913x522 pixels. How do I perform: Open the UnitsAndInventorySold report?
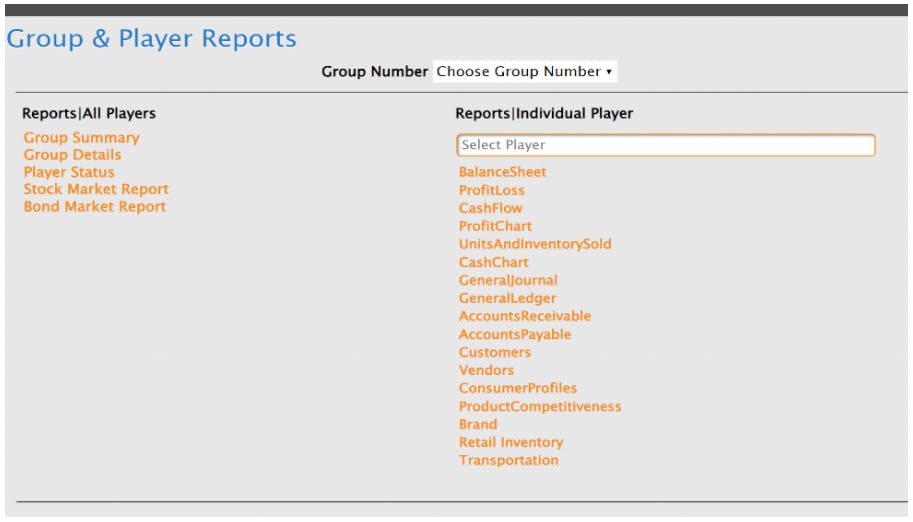coord(535,244)
